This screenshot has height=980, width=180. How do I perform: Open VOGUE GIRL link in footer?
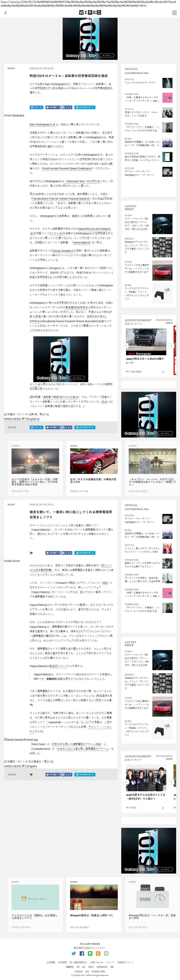(x=98, y=971)
